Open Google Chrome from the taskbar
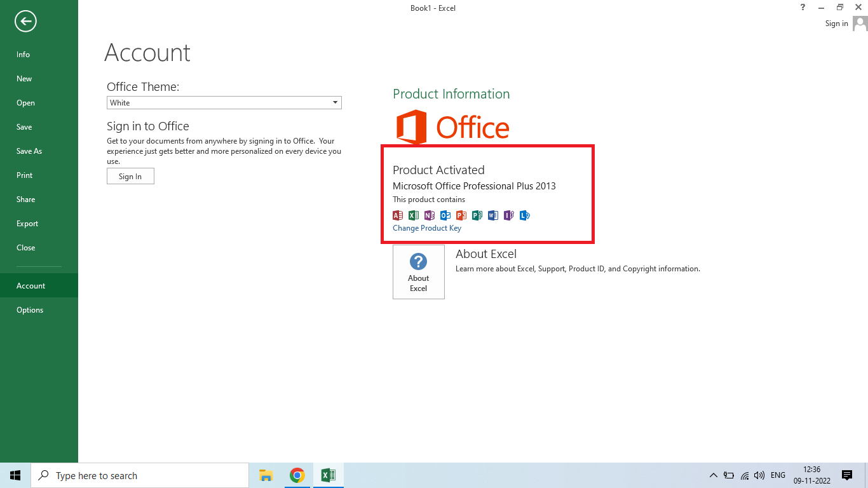868x488 pixels. [x=297, y=475]
